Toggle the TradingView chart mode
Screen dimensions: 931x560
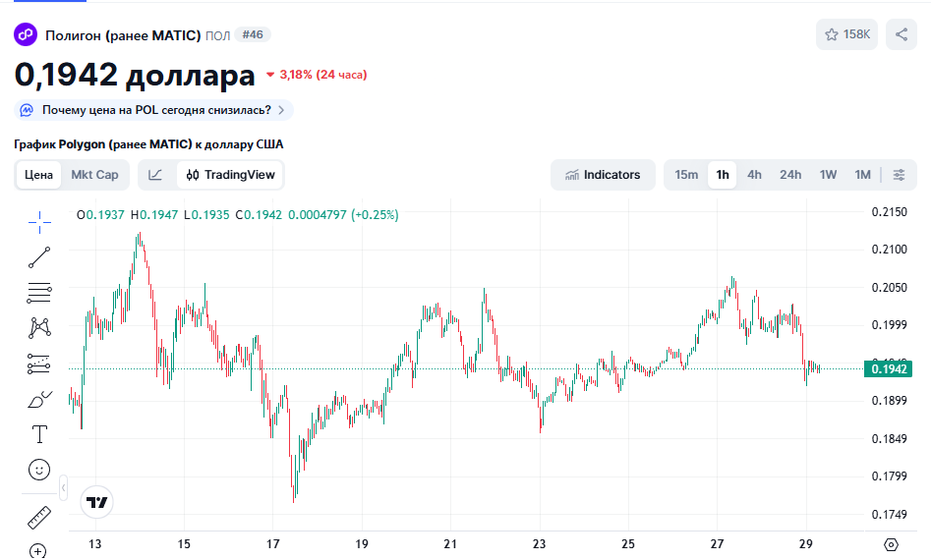point(229,175)
